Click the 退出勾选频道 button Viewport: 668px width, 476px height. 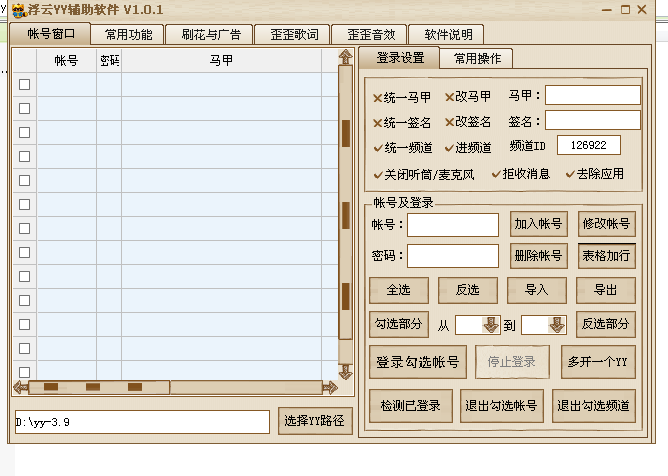click(x=594, y=406)
